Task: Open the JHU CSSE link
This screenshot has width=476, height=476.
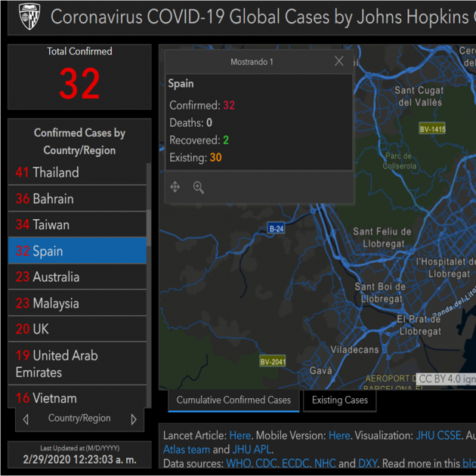Action: click(x=438, y=435)
